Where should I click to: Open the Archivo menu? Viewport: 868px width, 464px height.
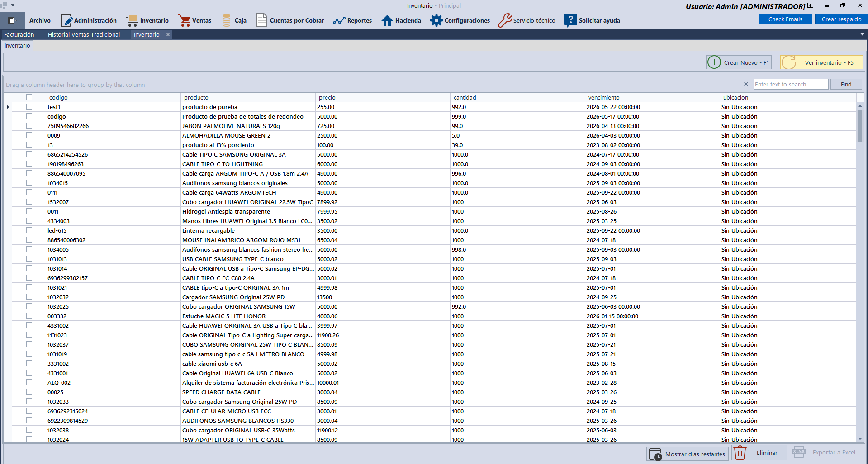40,20
